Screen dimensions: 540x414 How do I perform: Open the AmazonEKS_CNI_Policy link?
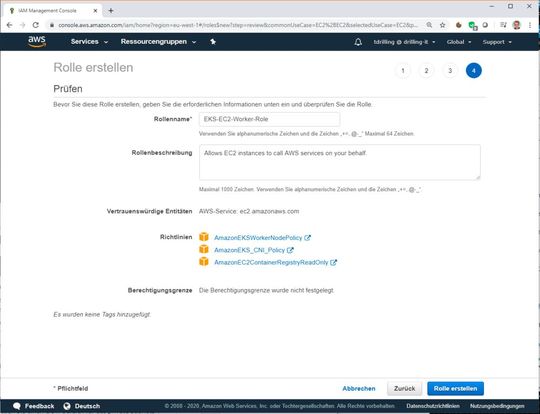point(249,250)
